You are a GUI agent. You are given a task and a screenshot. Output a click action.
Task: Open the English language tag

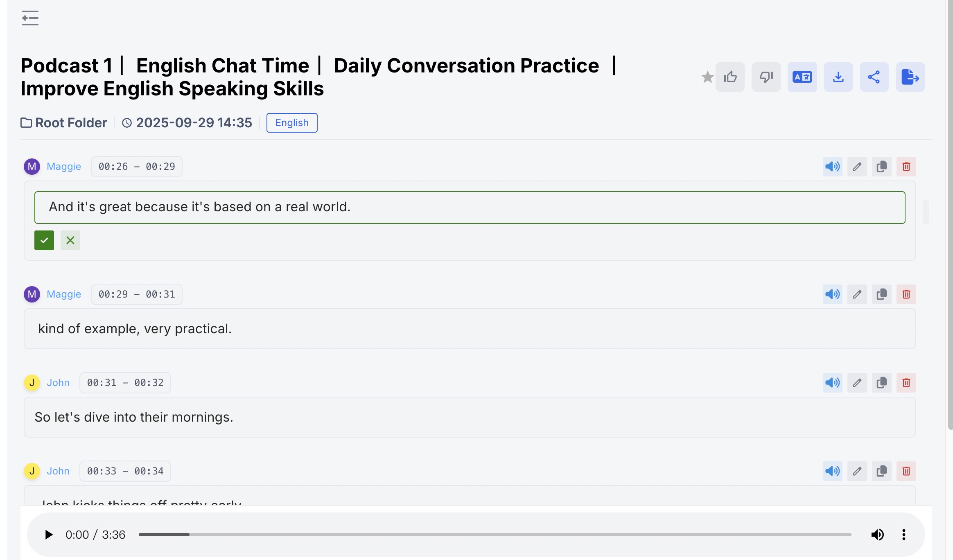pos(292,123)
